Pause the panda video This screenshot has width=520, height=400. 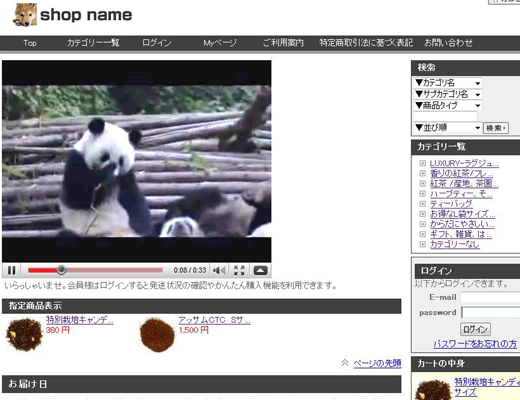[x=12, y=270]
